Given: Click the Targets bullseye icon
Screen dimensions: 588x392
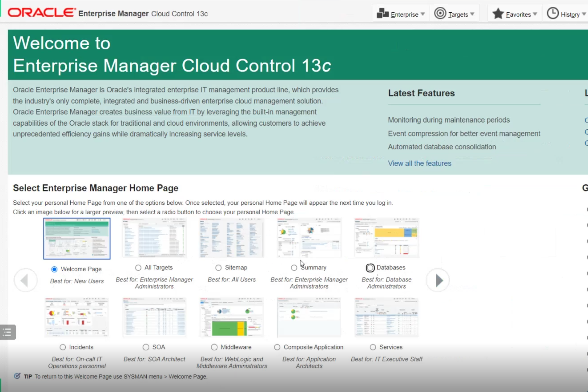Looking at the screenshot, I should tap(440, 13).
